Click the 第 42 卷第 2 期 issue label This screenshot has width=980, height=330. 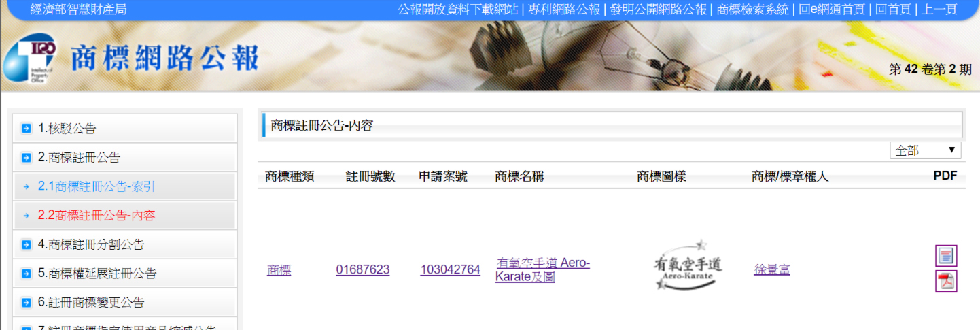tap(930, 69)
